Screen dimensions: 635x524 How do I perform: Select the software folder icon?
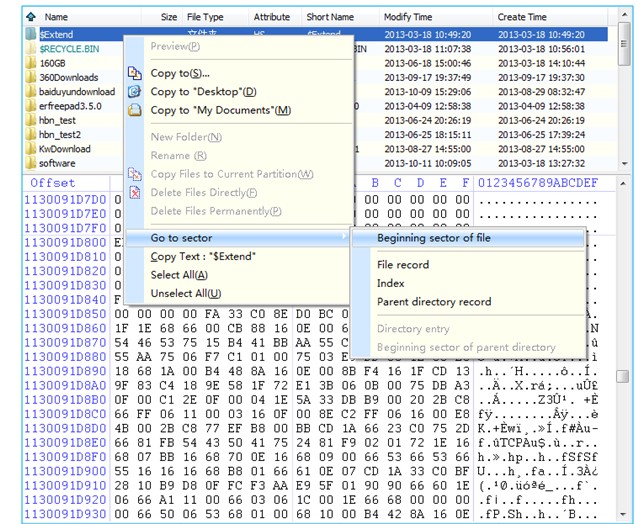[x=31, y=163]
